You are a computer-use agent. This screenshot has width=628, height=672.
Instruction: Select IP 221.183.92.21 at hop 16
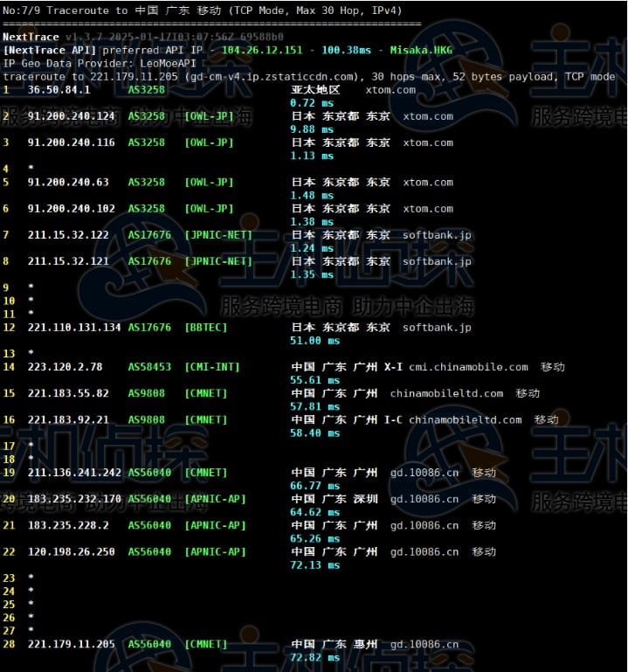(68, 419)
